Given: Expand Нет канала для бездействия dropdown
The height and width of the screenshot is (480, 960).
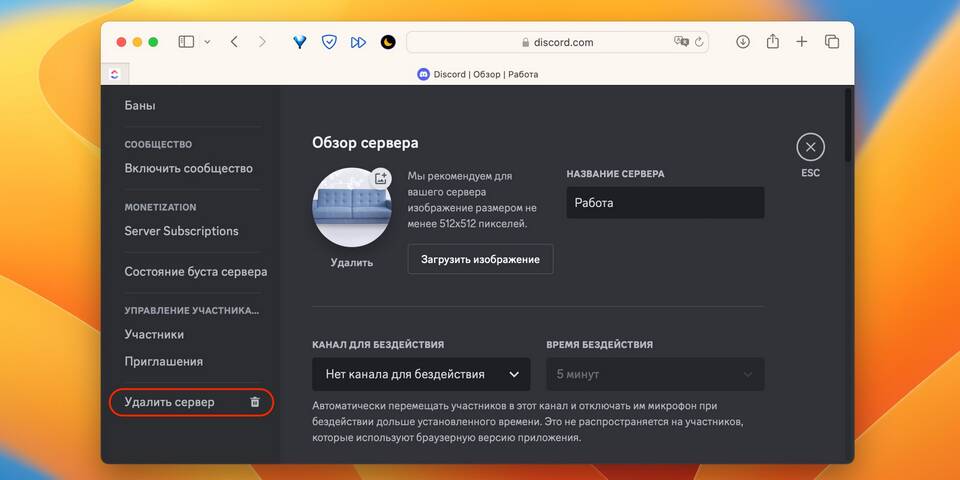Looking at the screenshot, I should pos(421,374).
